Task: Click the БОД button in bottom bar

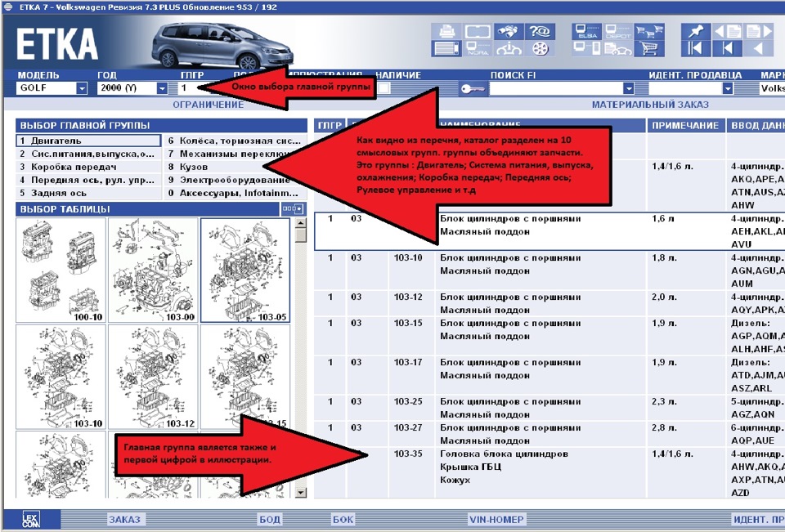Action: tap(269, 520)
